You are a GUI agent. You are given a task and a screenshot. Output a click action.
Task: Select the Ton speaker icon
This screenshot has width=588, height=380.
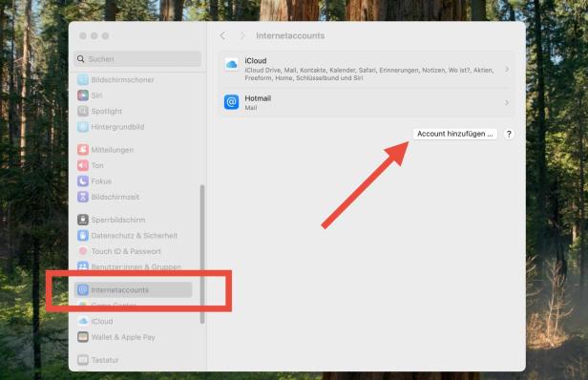pyautogui.click(x=83, y=165)
